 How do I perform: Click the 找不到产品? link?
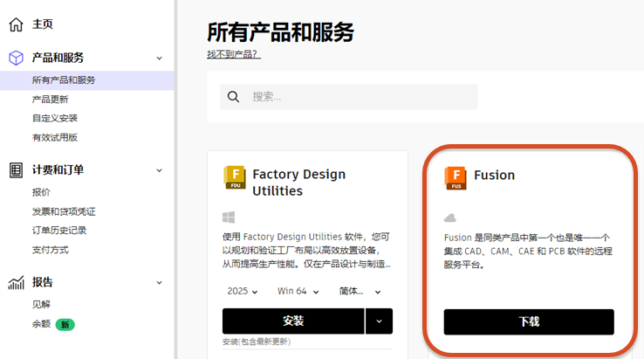coord(234,54)
